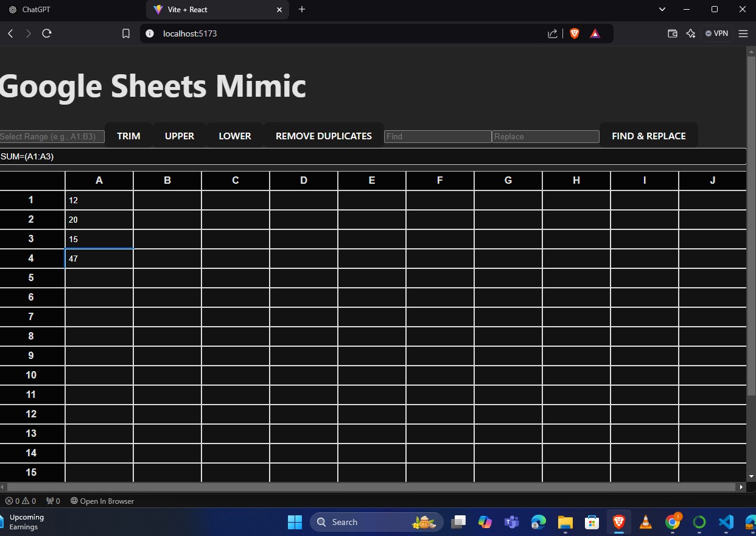
Task: Bookmark the current page
Action: pos(126,33)
